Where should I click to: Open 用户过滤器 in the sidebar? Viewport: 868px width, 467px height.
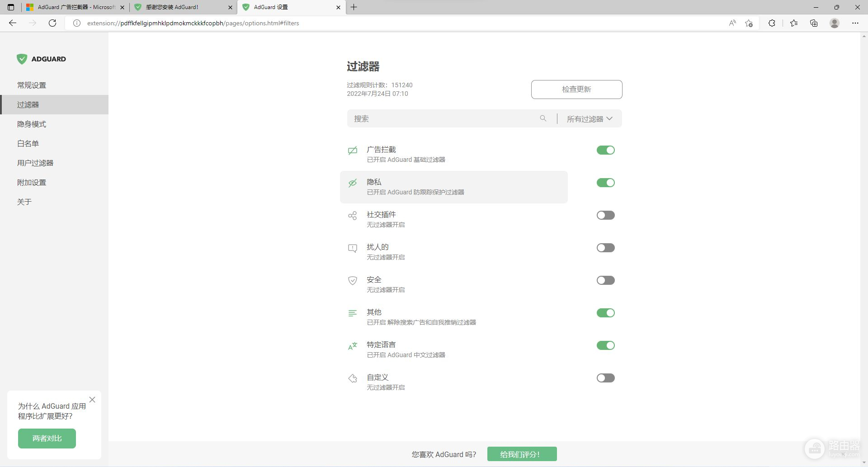[54, 163]
